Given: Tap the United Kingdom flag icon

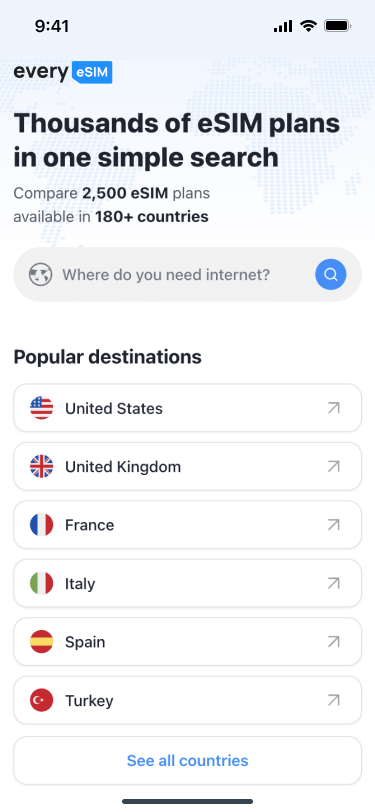Looking at the screenshot, I should coord(41,467).
